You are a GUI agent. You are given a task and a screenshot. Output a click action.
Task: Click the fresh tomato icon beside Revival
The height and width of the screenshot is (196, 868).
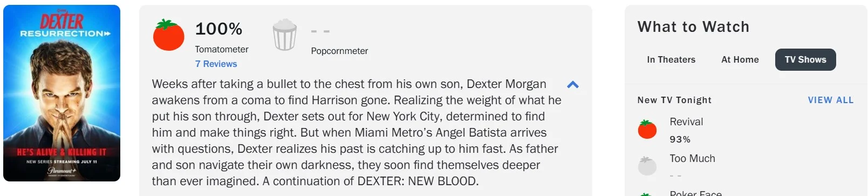click(647, 130)
